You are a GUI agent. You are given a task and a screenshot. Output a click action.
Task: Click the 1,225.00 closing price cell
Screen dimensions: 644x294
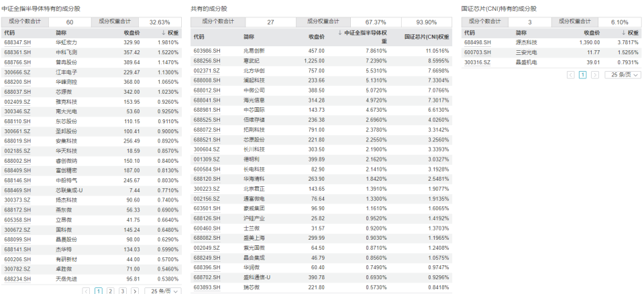[x=314, y=61]
